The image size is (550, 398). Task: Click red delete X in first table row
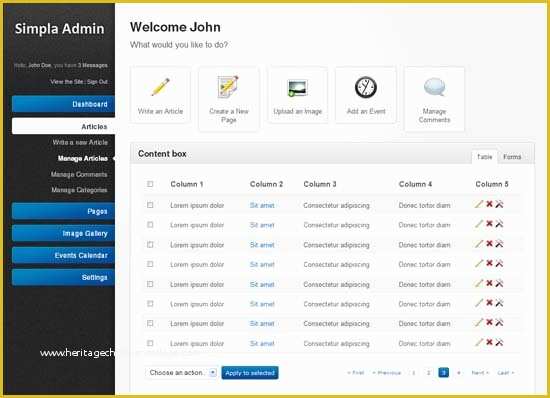pyautogui.click(x=489, y=204)
